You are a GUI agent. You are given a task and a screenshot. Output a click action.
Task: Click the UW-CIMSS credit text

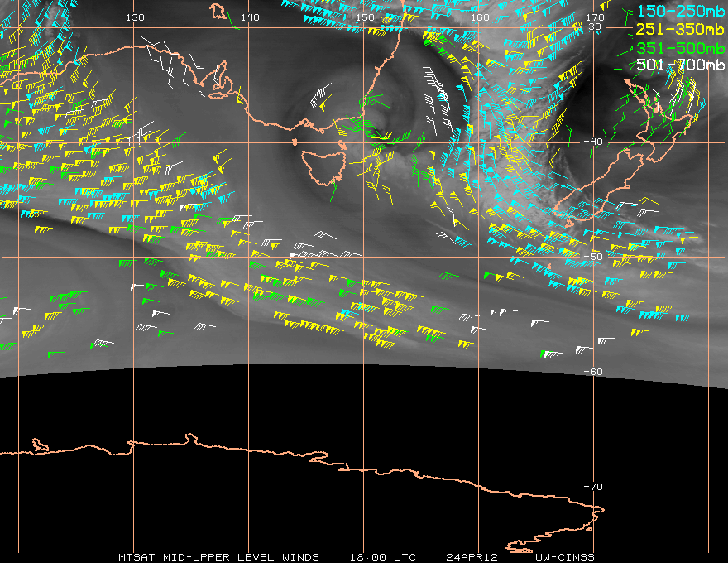[x=564, y=557]
